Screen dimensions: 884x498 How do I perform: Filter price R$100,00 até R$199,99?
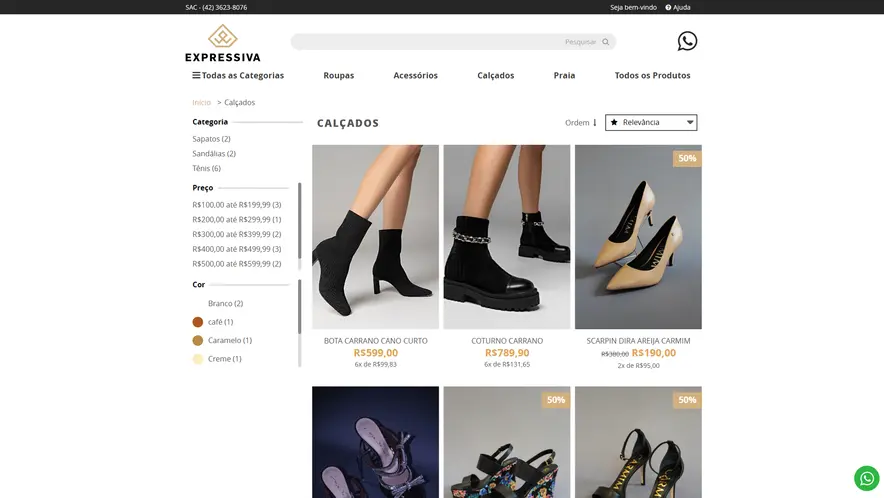(237, 205)
